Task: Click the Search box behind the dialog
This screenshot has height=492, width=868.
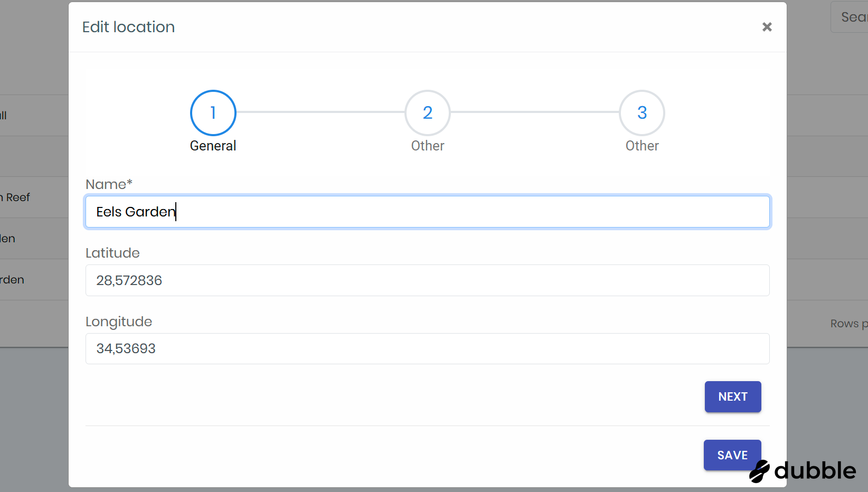Action: pyautogui.click(x=850, y=17)
